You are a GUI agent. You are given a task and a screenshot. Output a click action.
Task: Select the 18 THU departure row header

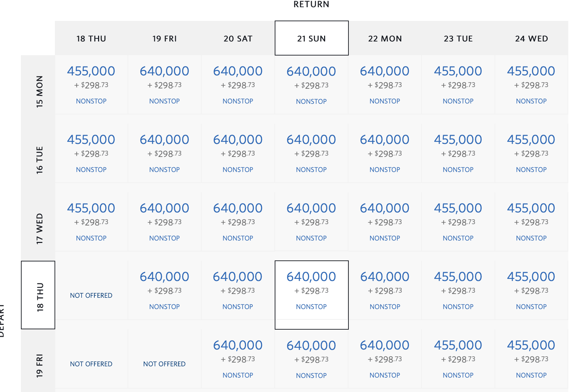point(38,295)
